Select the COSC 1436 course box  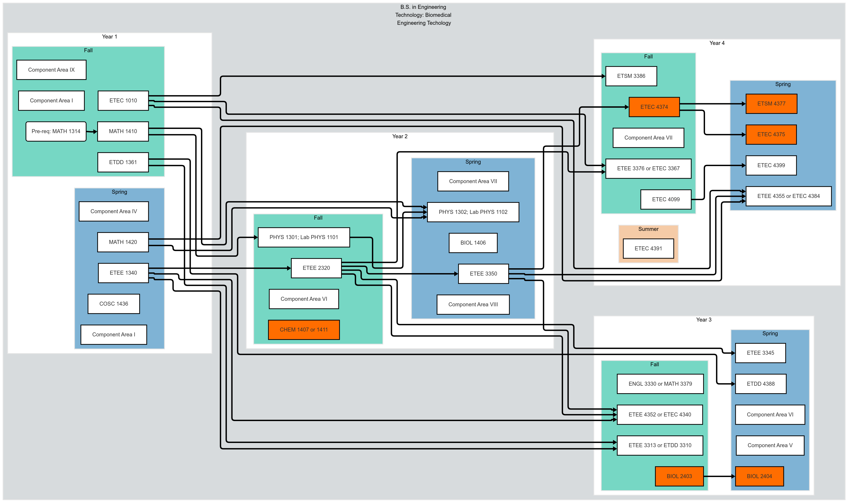(114, 304)
